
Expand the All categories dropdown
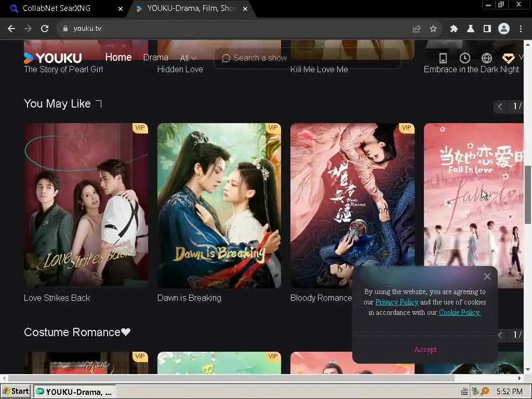pyautogui.click(x=188, y=58)
